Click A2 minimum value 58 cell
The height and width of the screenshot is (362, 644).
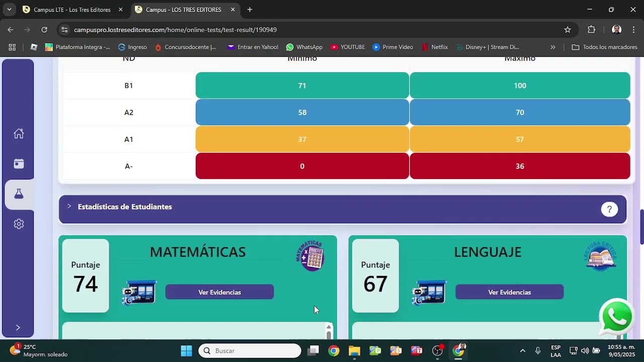[302, 112]
